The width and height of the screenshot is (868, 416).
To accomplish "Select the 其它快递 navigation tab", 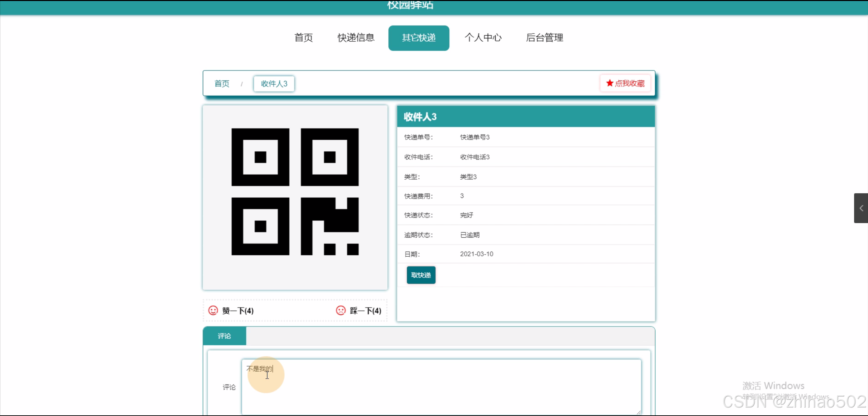I will 419,38.
